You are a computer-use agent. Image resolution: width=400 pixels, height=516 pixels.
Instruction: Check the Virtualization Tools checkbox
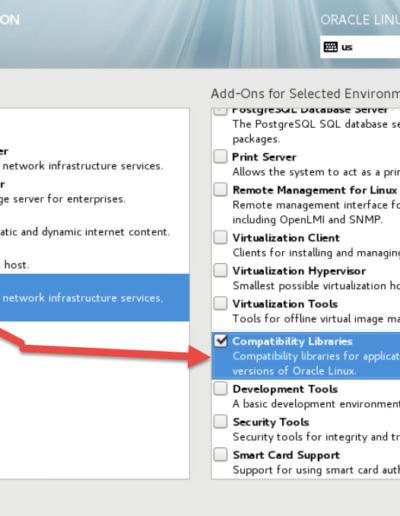[x=220, y=303]
